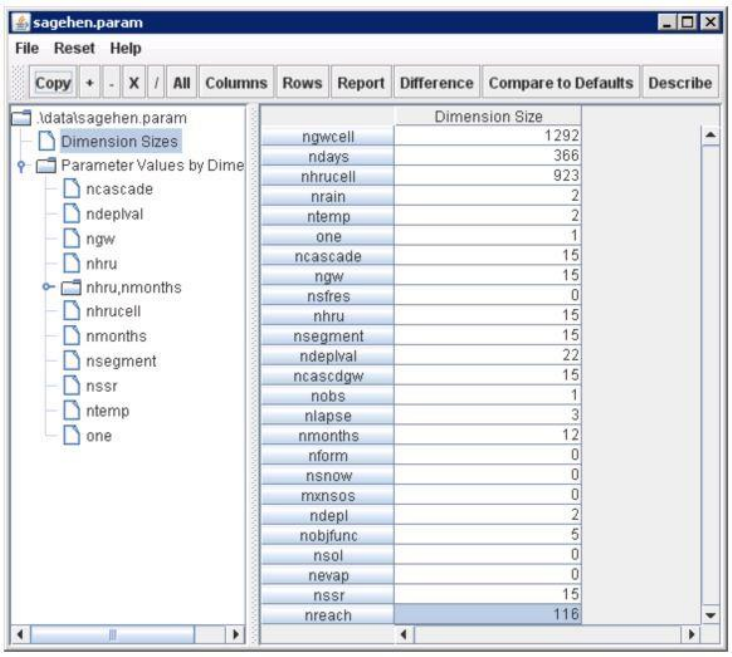Open the Help menu
The height and width of the screenshot is (657, 732).
point(126,48)
